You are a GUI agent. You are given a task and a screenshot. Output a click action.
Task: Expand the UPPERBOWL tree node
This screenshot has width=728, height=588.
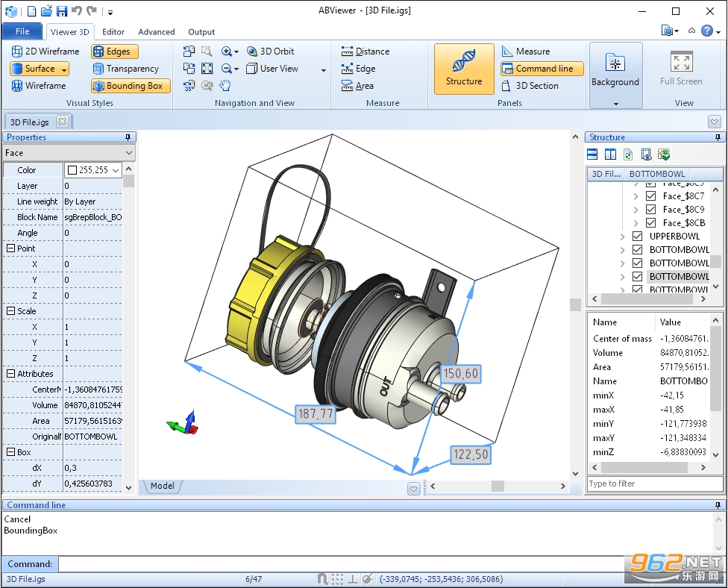(623, 237)
